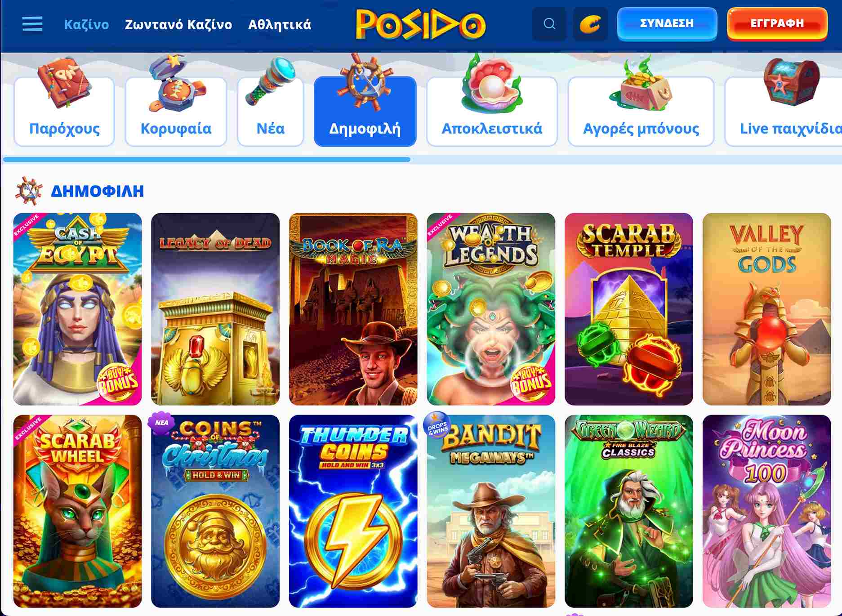Screen dimensions: 842x616
Task: Open Αγορές μπόνους category
Action: (641, 111)
